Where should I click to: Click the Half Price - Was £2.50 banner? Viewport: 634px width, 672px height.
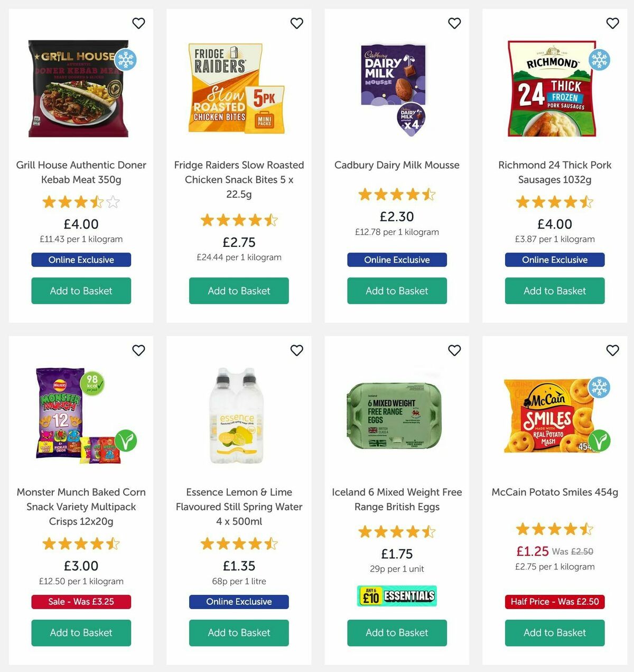click(554, 602)
